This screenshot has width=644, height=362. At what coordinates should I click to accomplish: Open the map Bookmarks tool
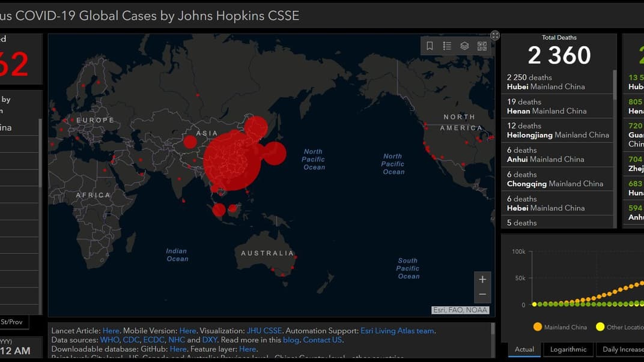click(430, 46)
